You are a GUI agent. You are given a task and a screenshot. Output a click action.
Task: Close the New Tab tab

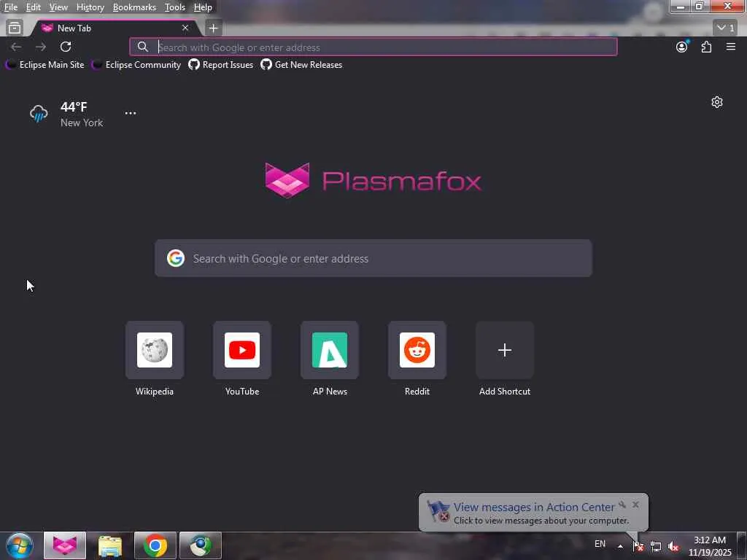[185, 28]
